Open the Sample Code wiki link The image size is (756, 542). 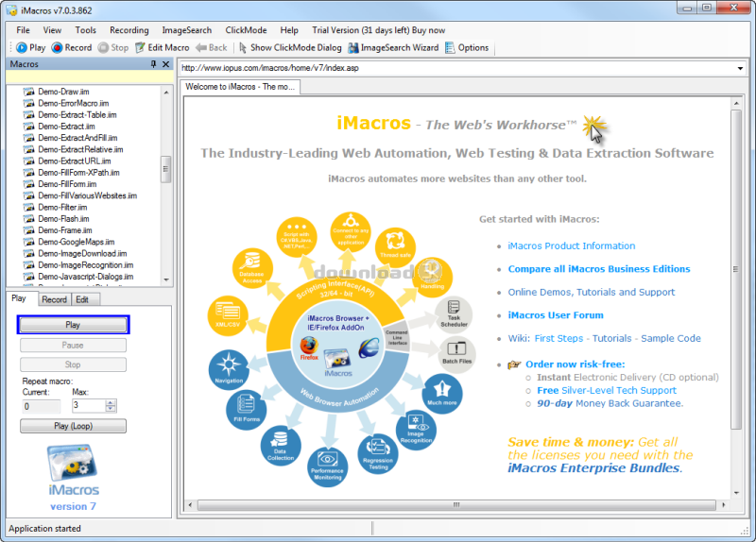click(x=671, y=338)
